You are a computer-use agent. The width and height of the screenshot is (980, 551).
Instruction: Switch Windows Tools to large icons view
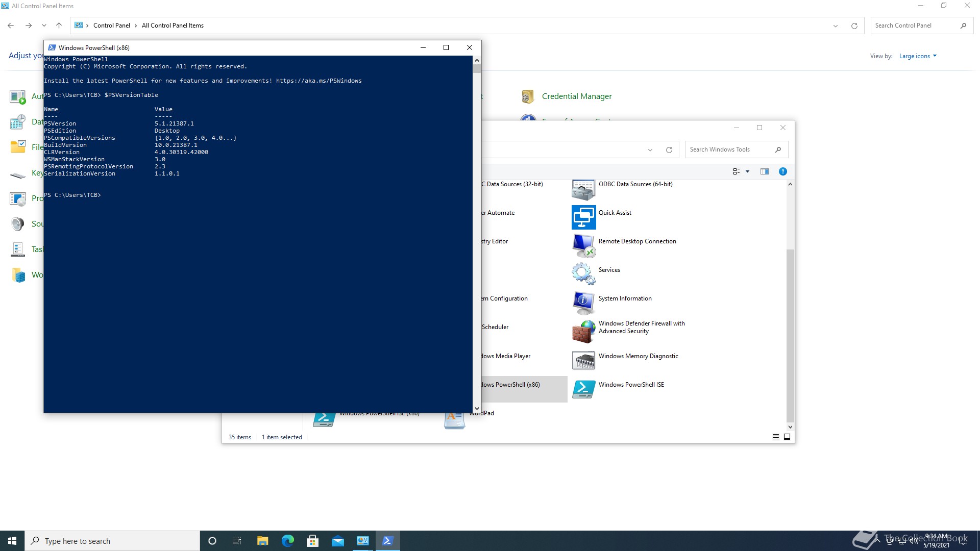(x=787, y=437)
